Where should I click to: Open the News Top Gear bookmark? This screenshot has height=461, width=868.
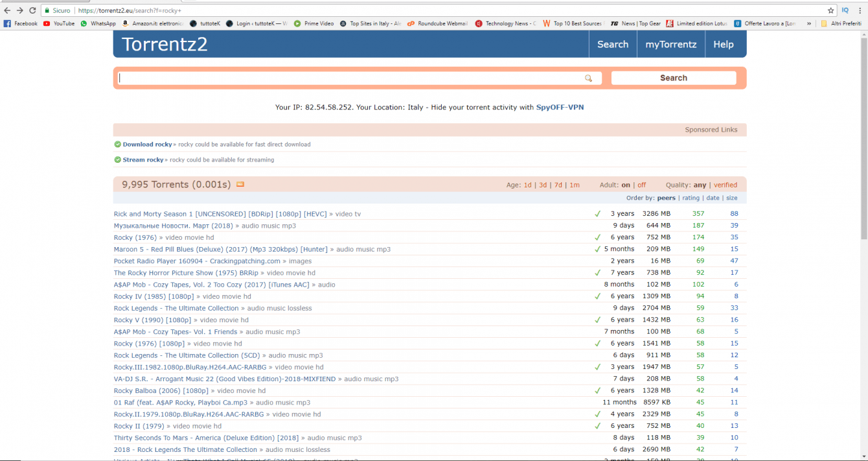click(635, 23)
